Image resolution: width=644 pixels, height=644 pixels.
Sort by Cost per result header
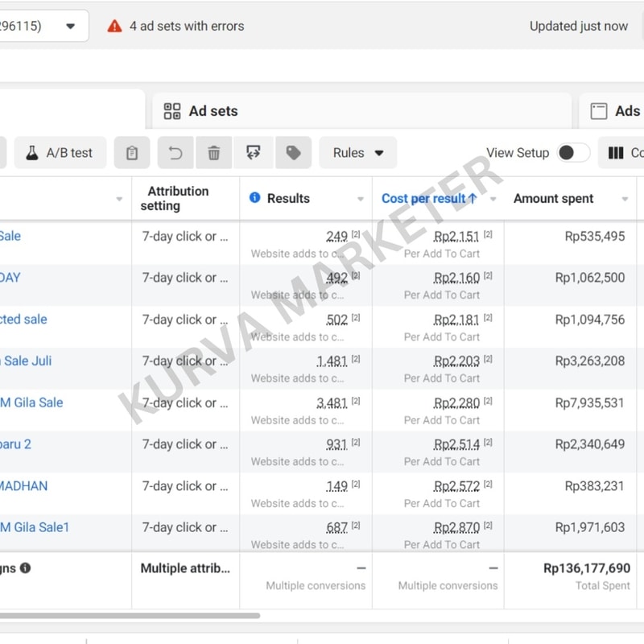(x=429, y=198)
